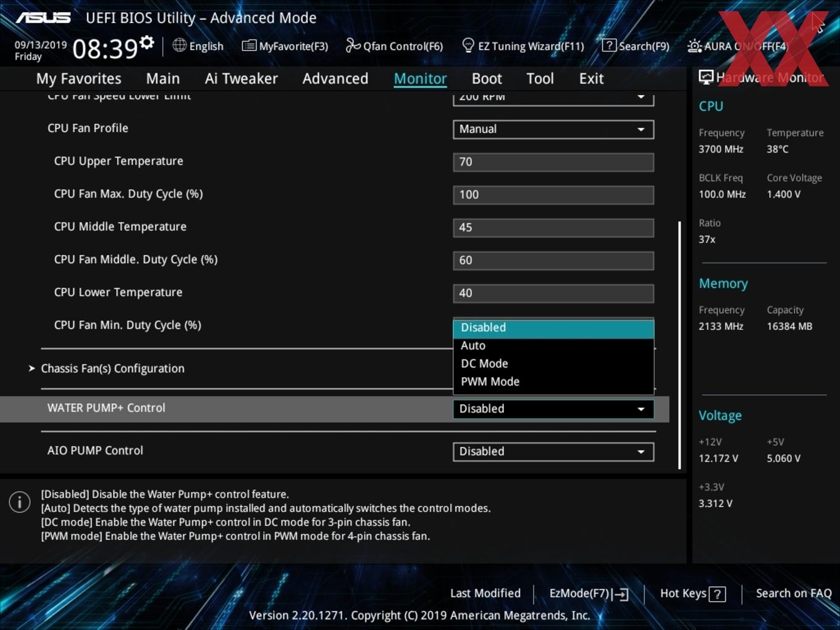This screenshot has height=630, width=840.
Task: Click the Qfan Control fan icon
Action: (353, 45)
